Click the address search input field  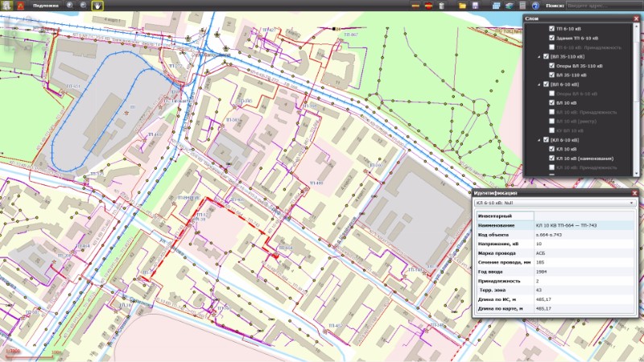tap(602, 6)
